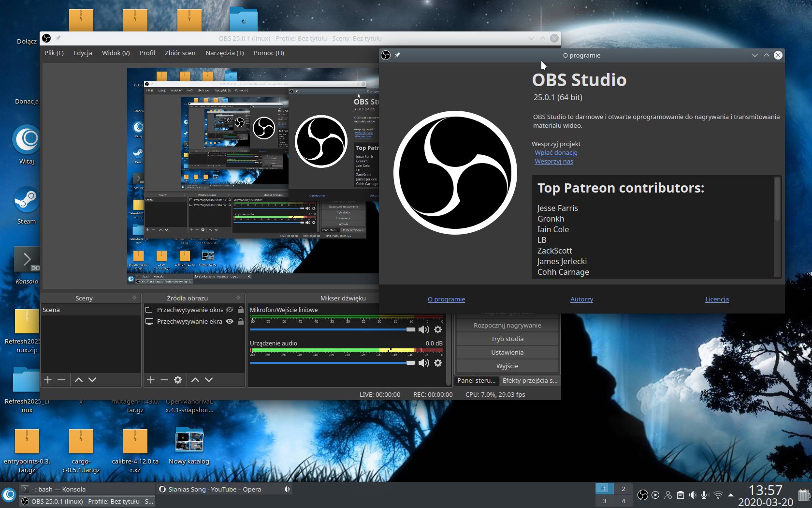Follow the Wpłać donację link

tap(556, 152)
